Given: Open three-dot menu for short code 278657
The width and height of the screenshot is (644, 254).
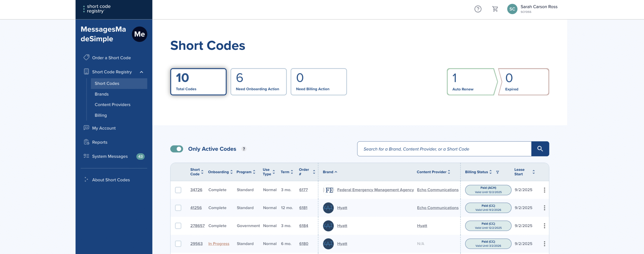Looking at the screenshot, I should click(544, 226).
